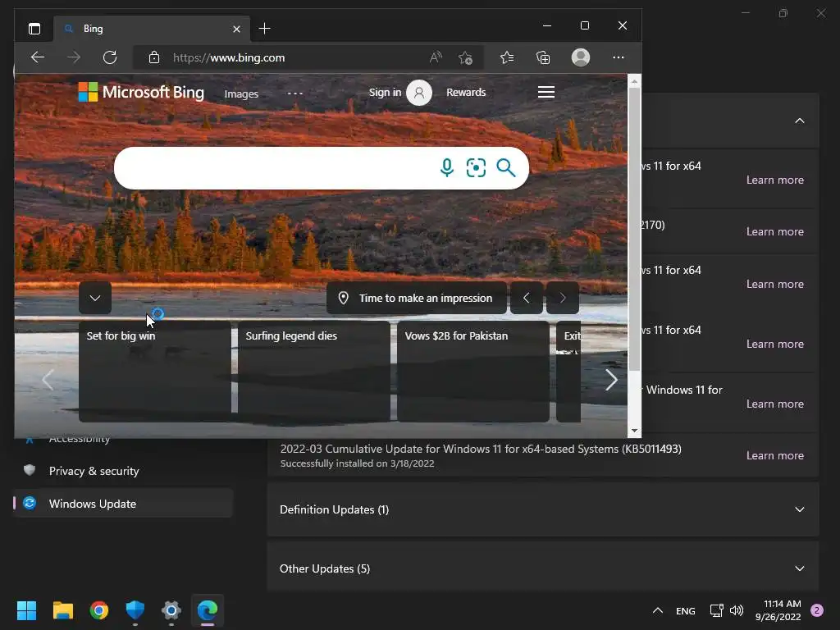Show hidden system tray icons
840x630 pixels.
pyautogui.click(x=658, y=610)
